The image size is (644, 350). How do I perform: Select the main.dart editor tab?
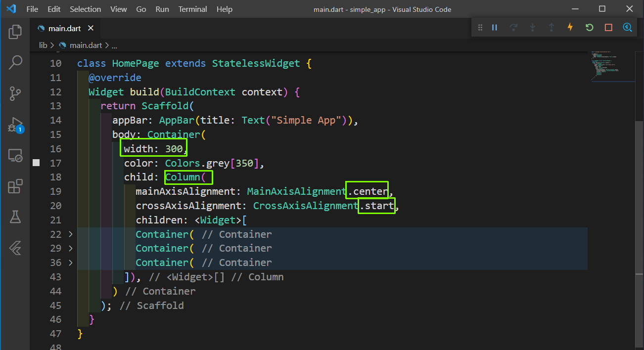[64, 29]
